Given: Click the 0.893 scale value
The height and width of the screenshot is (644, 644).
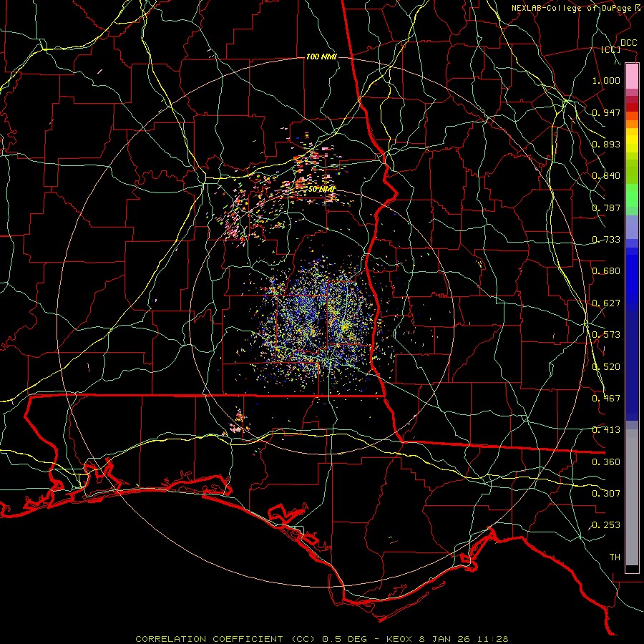Looking at the screenshot, I should (606, 144).
